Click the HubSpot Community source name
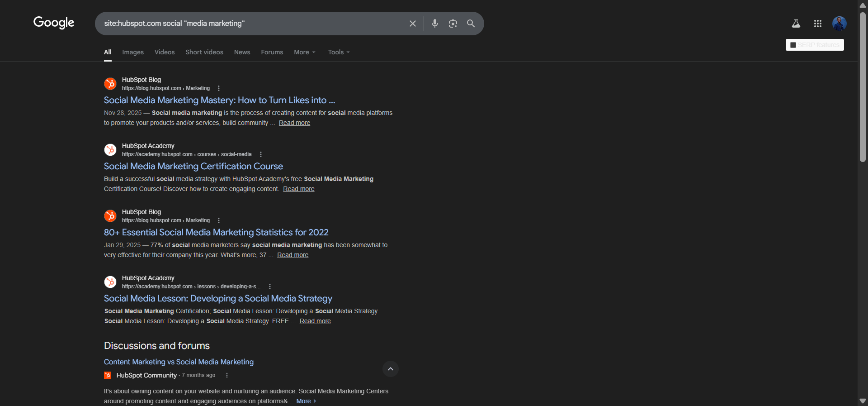The width and height of the screenshot is (868, 406). click(146, 375)
